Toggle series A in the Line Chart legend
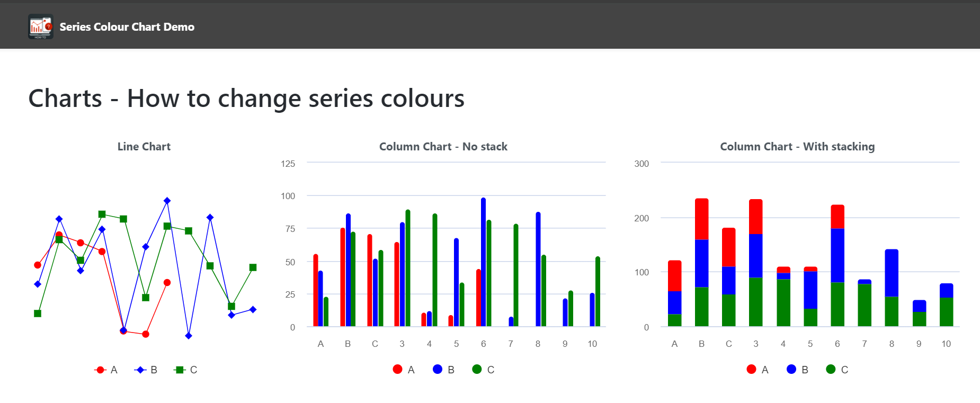The width and height of the screenshot is (980, 403). [x=113, y=370]
